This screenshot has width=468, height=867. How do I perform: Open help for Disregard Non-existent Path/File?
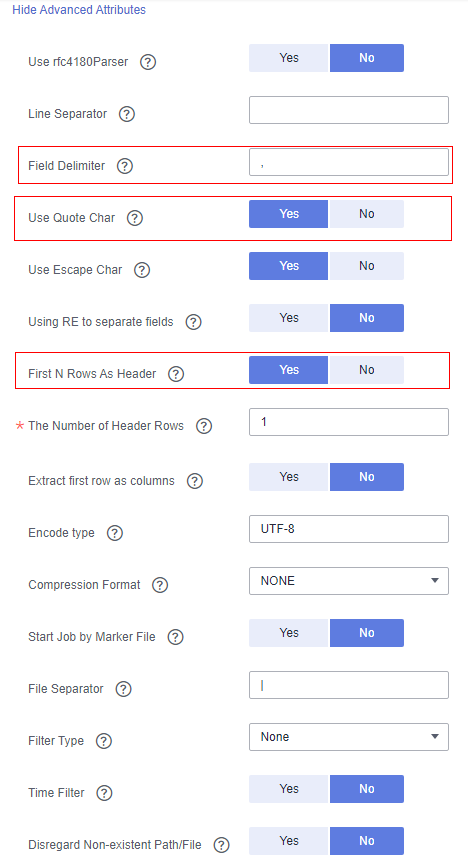[x=221, y=845]
